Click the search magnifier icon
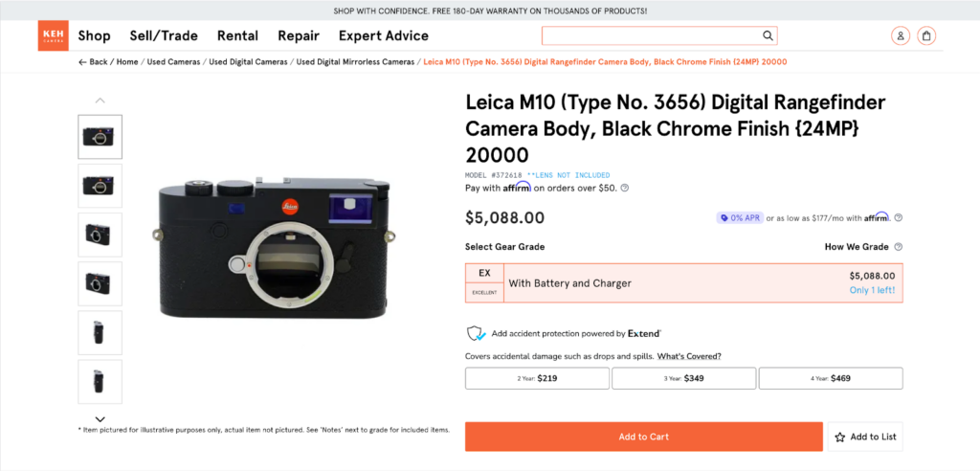The height and width of the screenshot is (471, 980). pos(768,36)
